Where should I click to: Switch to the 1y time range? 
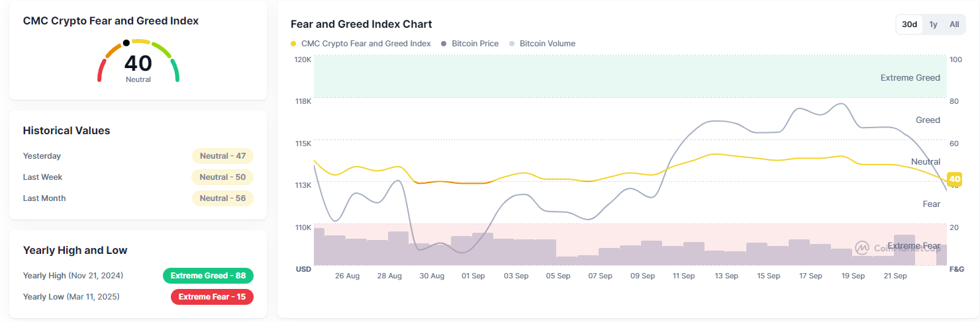933,24
